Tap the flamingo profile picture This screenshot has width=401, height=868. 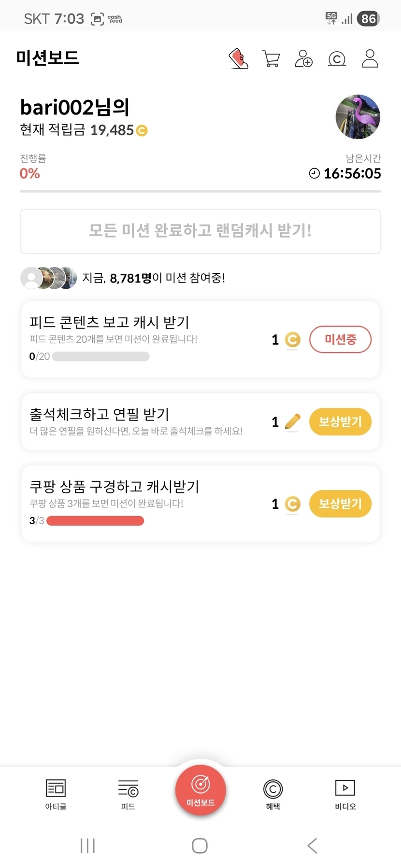tap(358, 117)
